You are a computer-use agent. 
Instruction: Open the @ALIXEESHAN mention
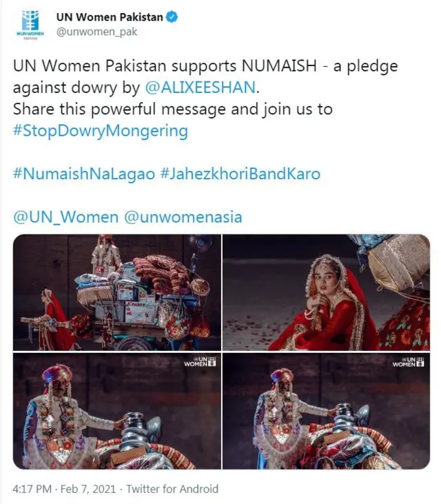pyautogui.click(x=201, y=88)
